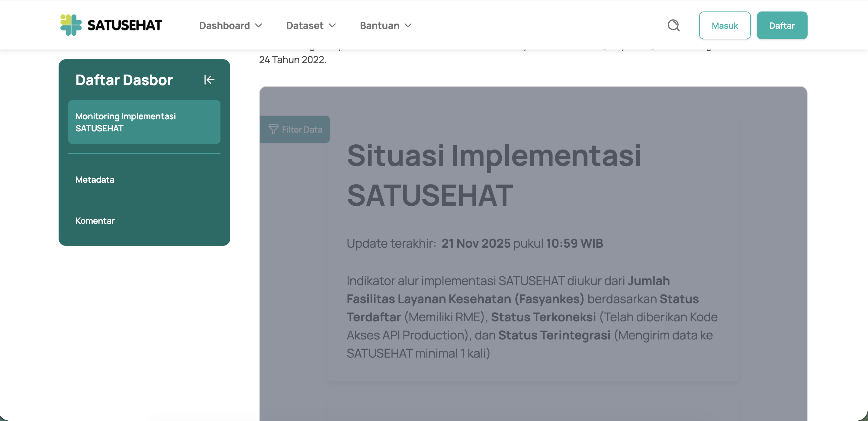868x421 pixels.
Task: Go to the Metadata section
Action: (95, 180)
